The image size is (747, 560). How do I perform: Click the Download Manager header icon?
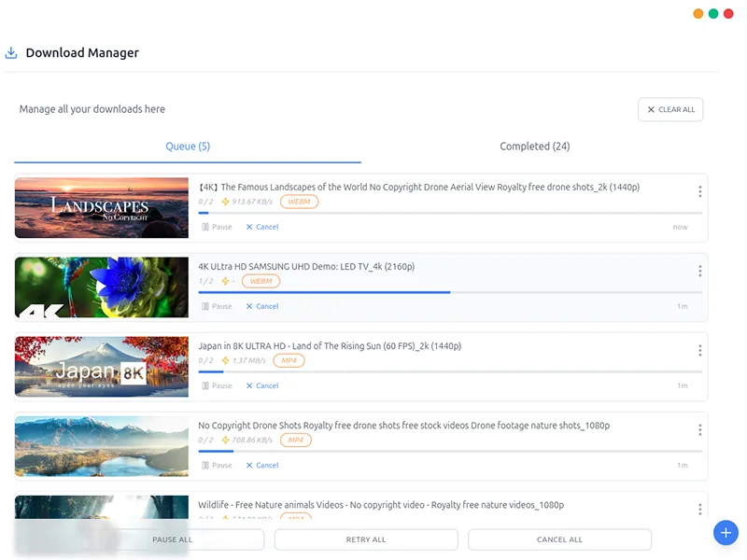[x=10, y=52]
